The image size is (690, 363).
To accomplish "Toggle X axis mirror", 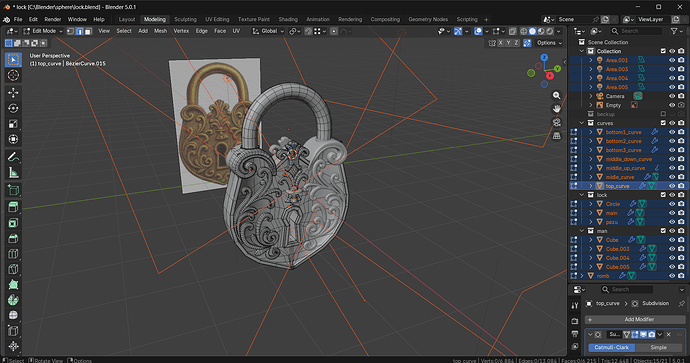I will coord(500,43).
